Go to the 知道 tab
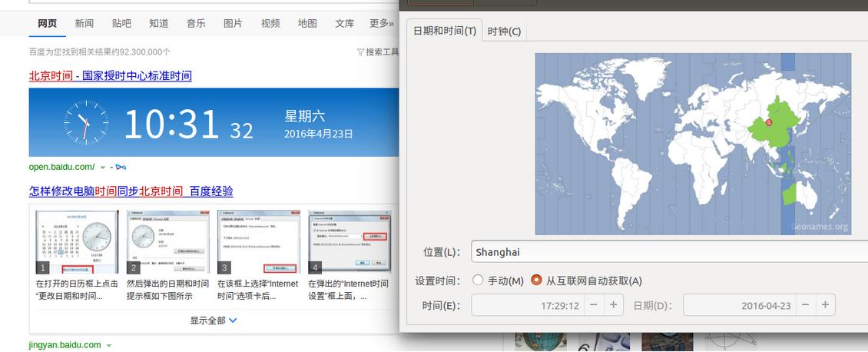The width and height of the screenshot is (868, 352). [159, 23]
